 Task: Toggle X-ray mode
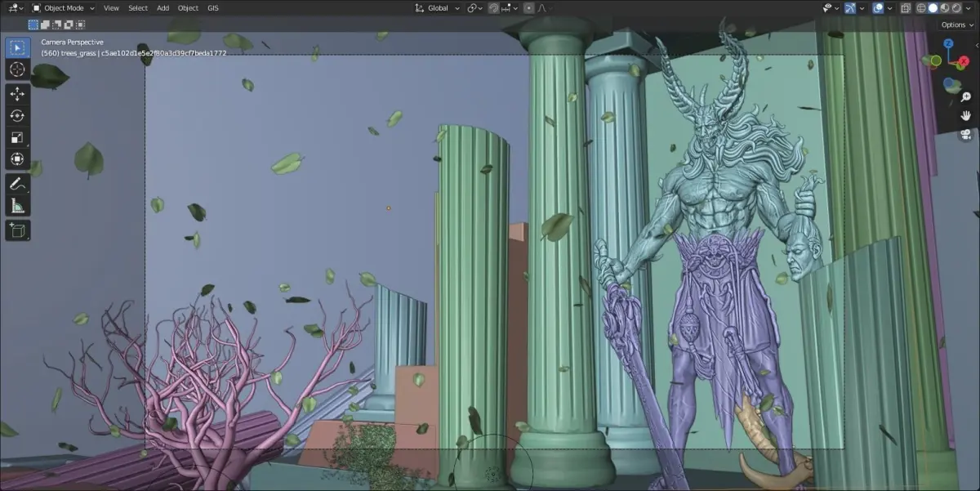coord(906,8)
